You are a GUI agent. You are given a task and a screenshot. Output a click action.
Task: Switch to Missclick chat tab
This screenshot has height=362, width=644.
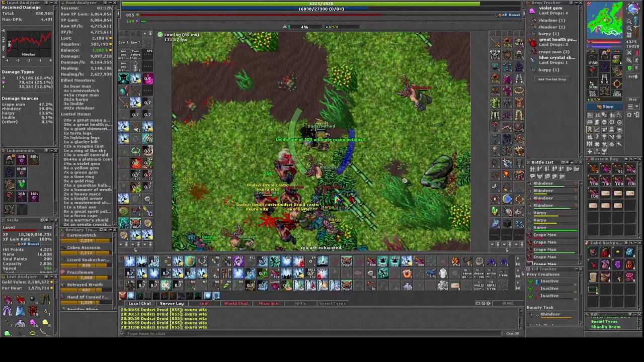268,303
